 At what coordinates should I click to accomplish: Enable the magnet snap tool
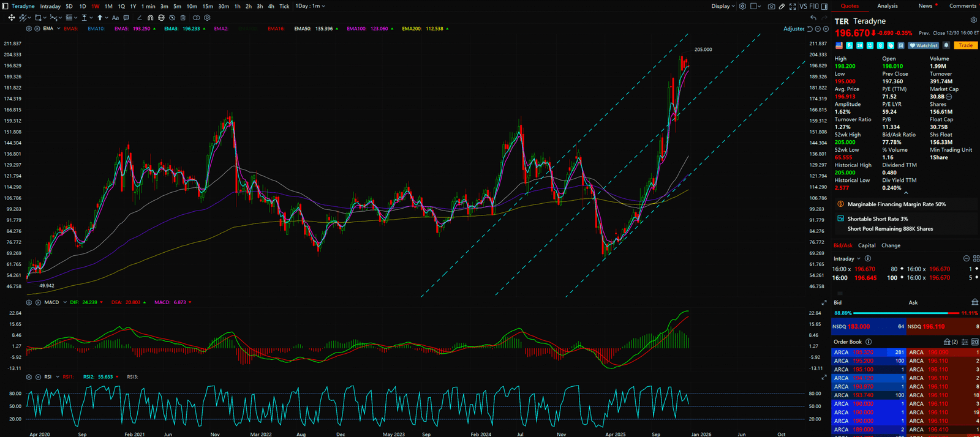151,18
